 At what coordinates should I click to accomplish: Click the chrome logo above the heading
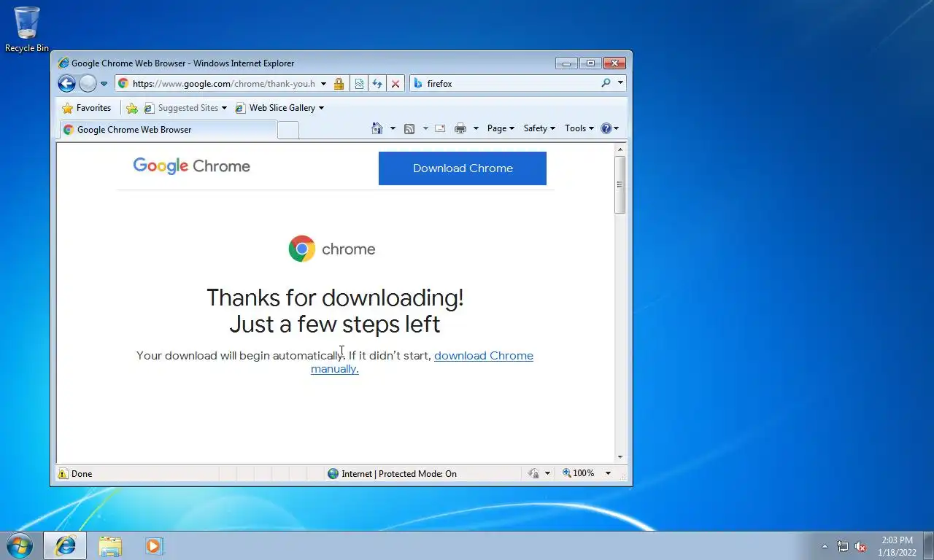click(332, 249)
